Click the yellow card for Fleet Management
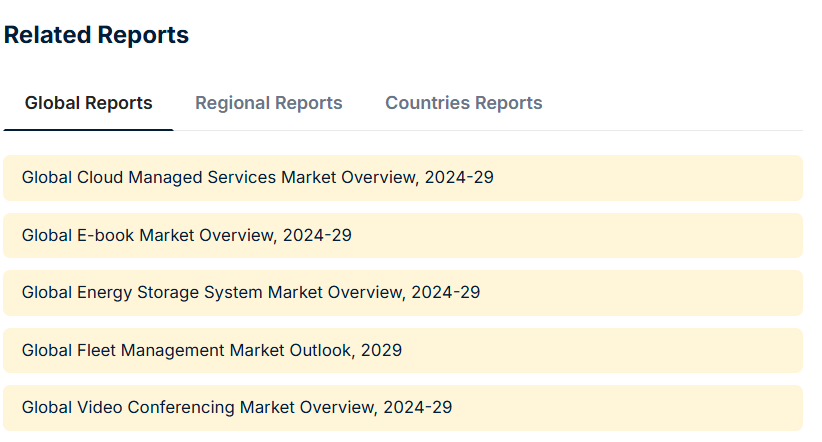822x442 pixels. pos(403,350)
